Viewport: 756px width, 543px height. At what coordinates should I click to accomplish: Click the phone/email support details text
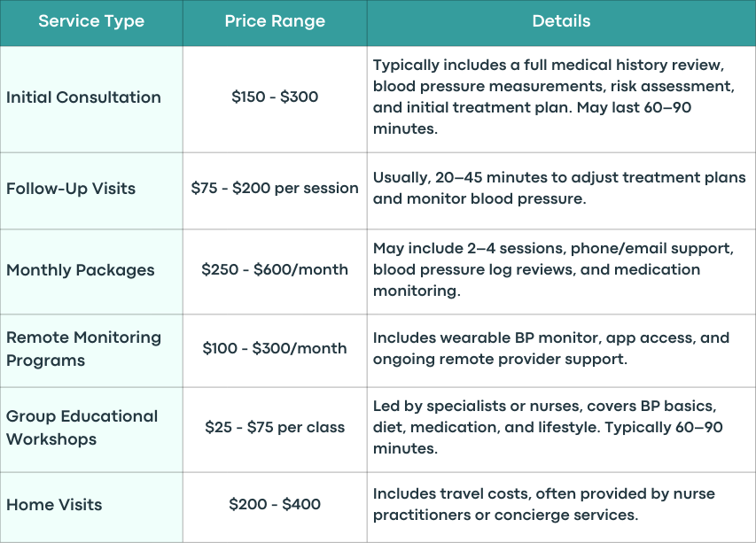554,269
